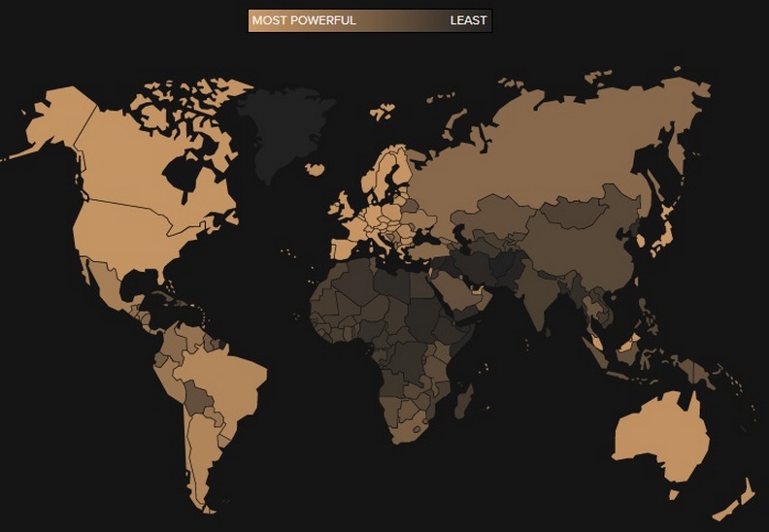Click the MOST POWERFUL legend label
This screenshot has height=532, width=769.
click(303, 20)
